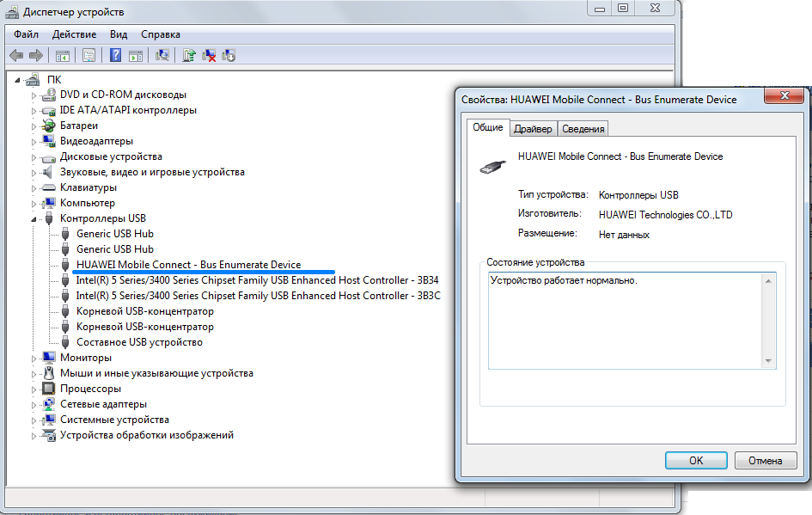Screen dimensions: 812x515
Task: Expand the IDE ATA/ATAPI контроллеры node
Action: point(34,111)
